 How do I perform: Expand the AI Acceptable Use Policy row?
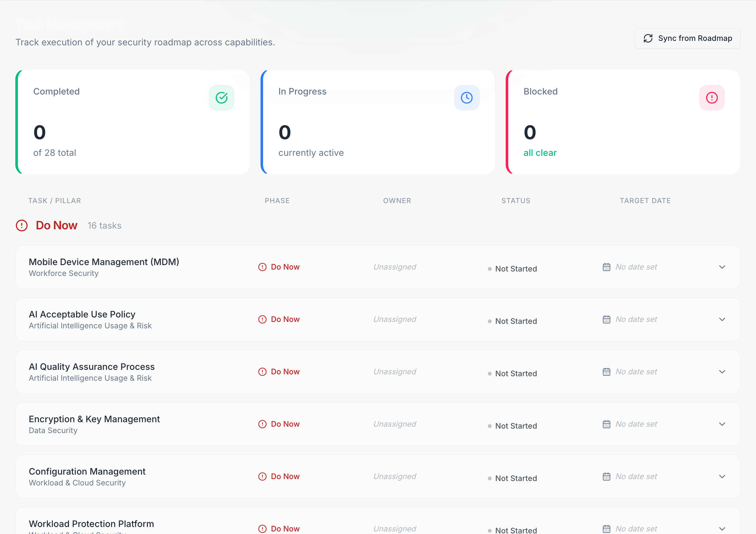[722, 320]
